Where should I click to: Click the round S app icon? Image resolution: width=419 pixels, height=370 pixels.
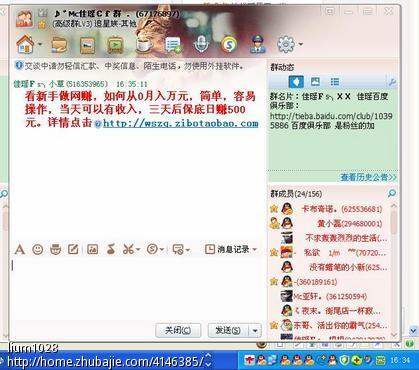coord(229,45)
